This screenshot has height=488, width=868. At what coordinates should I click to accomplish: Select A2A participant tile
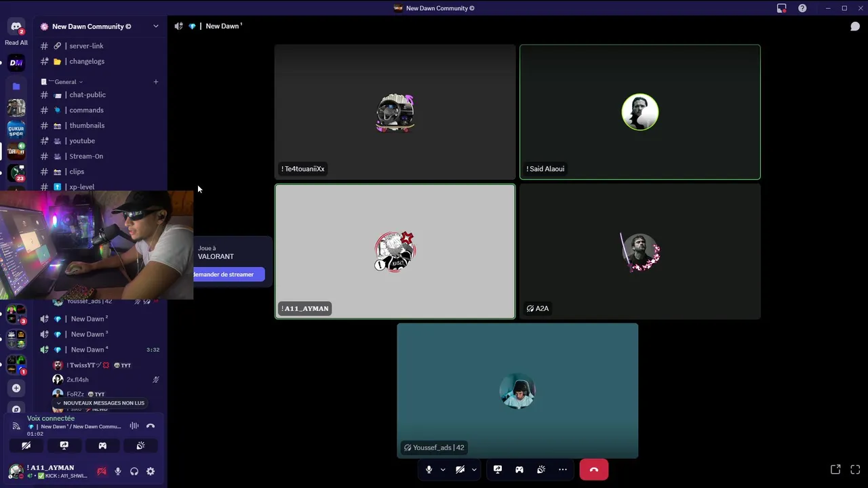pyautogui.click(x=640, y=251)
